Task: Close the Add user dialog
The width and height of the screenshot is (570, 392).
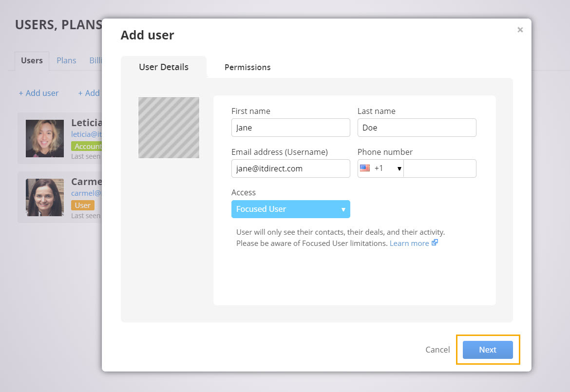Action: pyautogui.click(x=520, y=30)
